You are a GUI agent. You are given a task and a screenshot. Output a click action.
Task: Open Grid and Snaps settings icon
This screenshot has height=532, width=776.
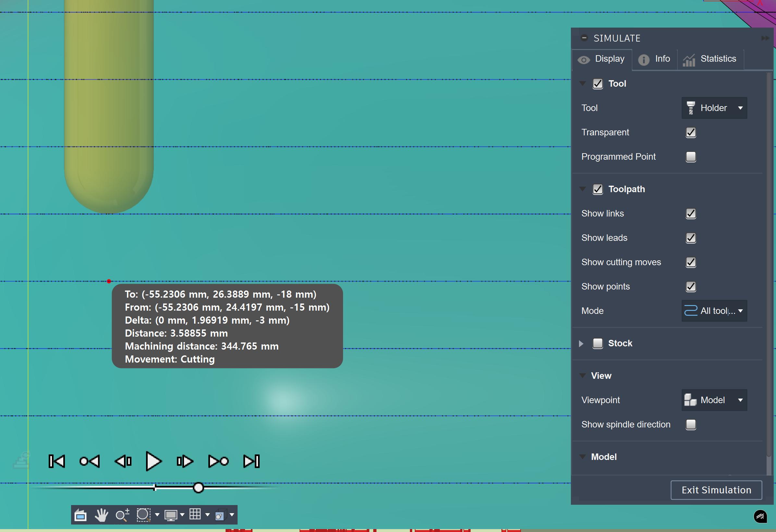[x=195, y=514]
